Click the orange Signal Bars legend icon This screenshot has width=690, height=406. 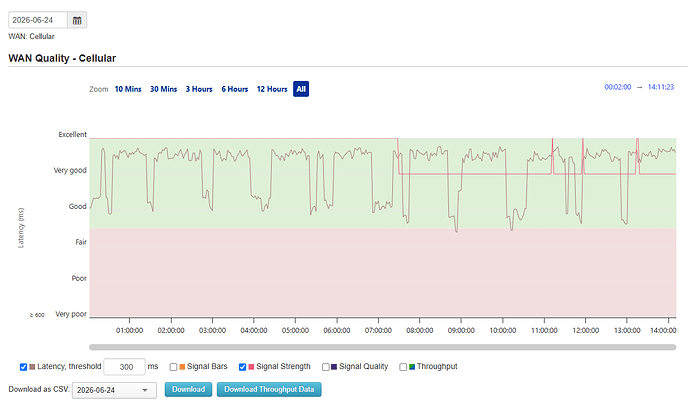182,367
